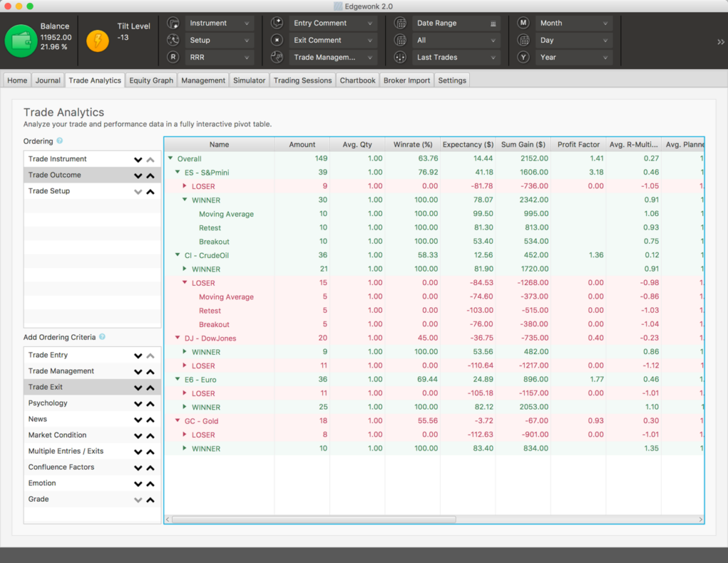This screenshot has height=563, width=728.
Task: Move Trade Exit up in ordering criteria
Action: 149,387
